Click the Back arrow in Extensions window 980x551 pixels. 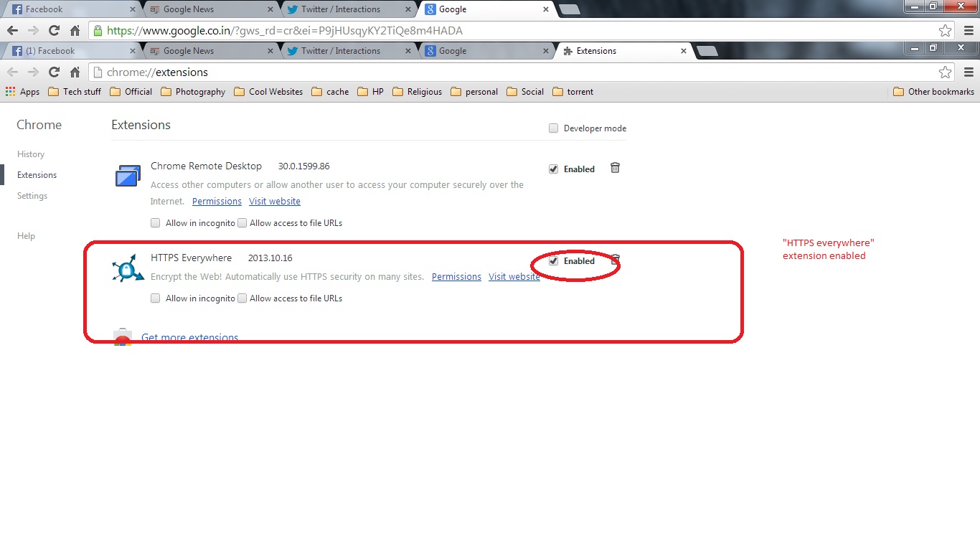(x=12, y=72)
